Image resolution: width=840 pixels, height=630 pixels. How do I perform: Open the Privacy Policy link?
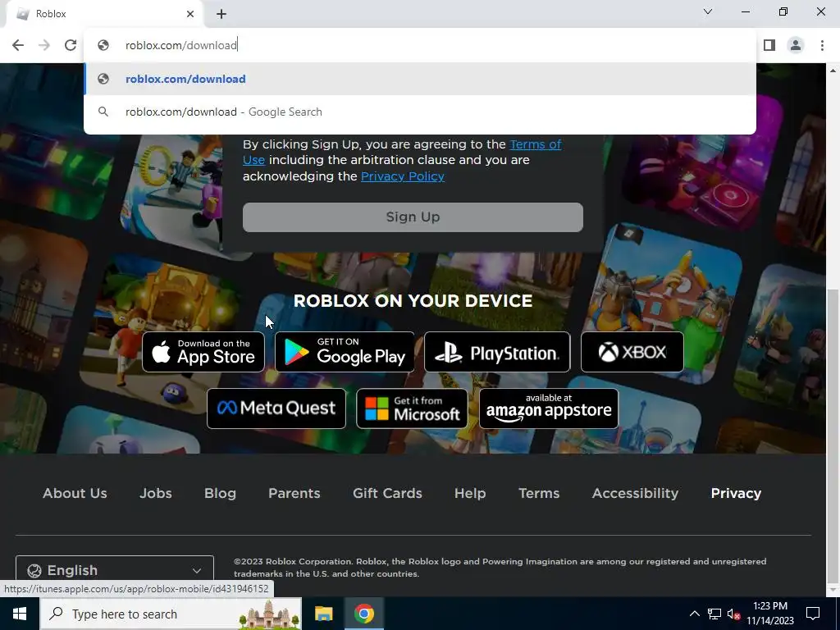(x=402, y=176)
